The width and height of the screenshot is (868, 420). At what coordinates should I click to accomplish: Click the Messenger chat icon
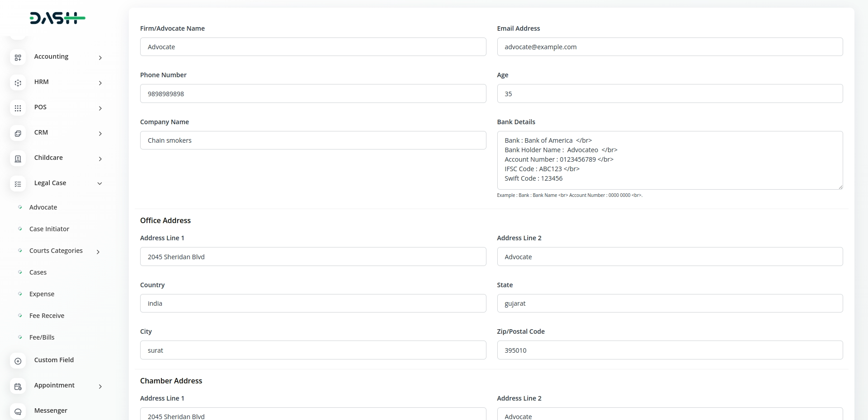click(18, 412)
